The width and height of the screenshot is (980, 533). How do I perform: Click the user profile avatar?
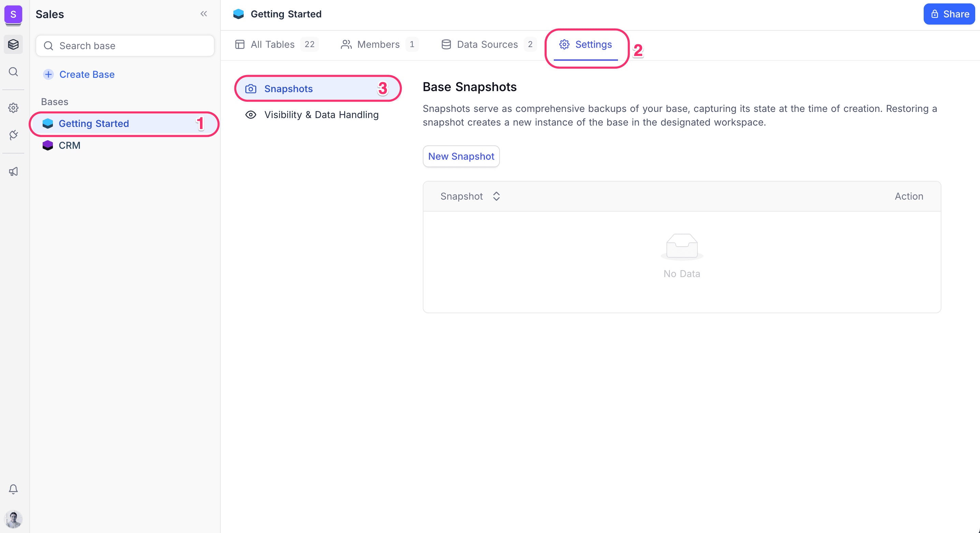click(13, 519)
